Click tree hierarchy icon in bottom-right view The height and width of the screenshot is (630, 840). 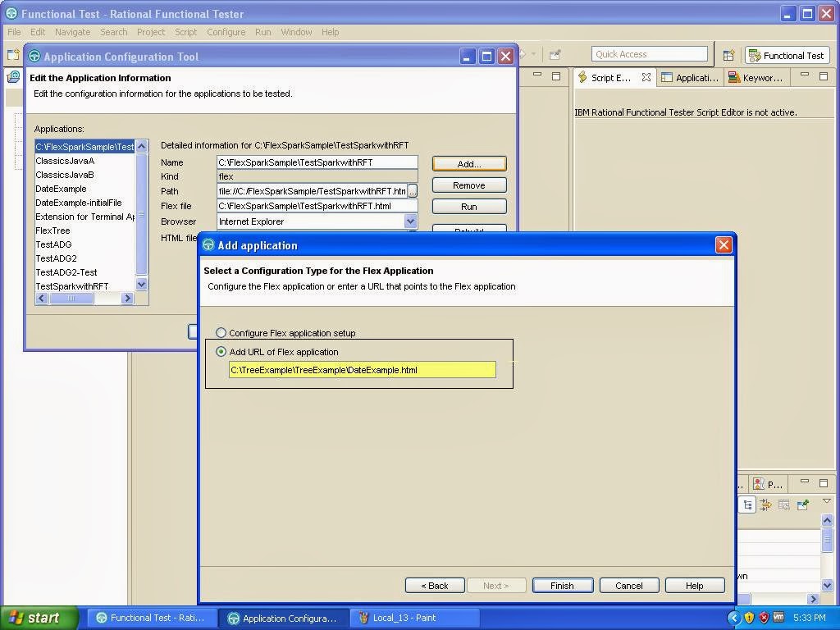(747, 504)
